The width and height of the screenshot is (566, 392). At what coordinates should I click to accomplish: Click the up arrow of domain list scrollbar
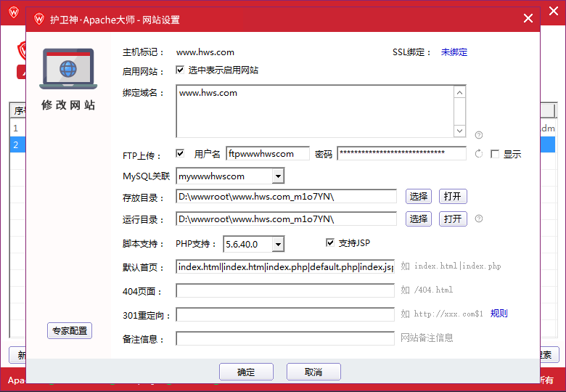[x=459, y=93]
